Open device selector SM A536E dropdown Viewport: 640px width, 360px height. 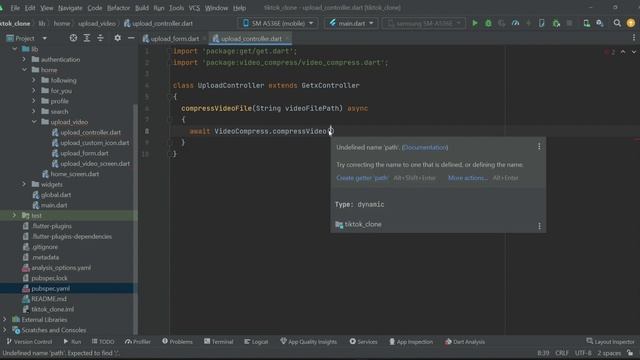pos(278,23)
